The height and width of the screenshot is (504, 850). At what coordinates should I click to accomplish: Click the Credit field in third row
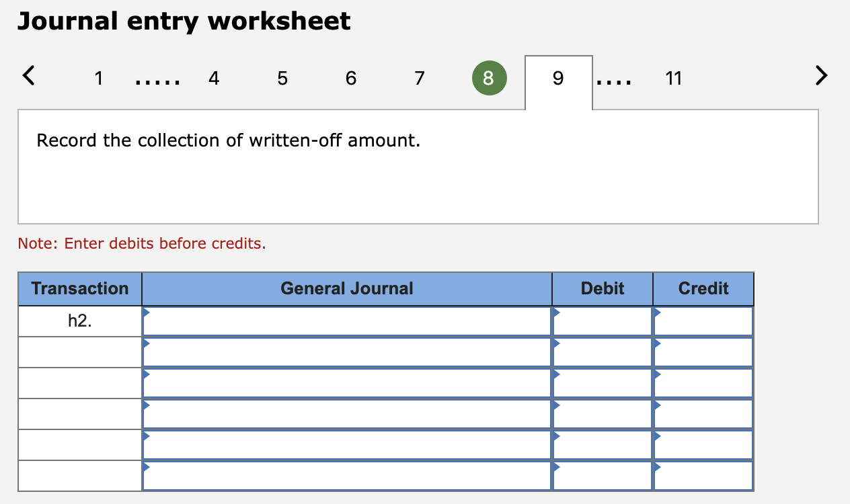tap(703, 383)
